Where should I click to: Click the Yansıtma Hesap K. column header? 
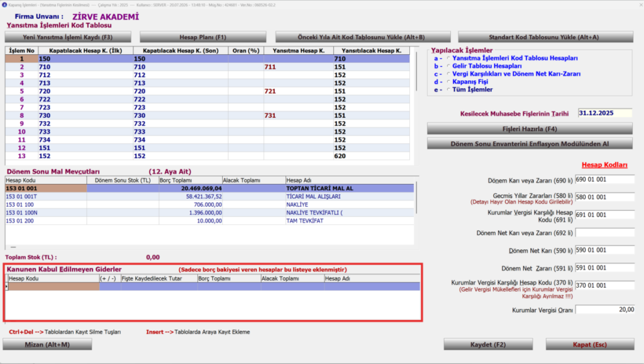tap(299, 50)
